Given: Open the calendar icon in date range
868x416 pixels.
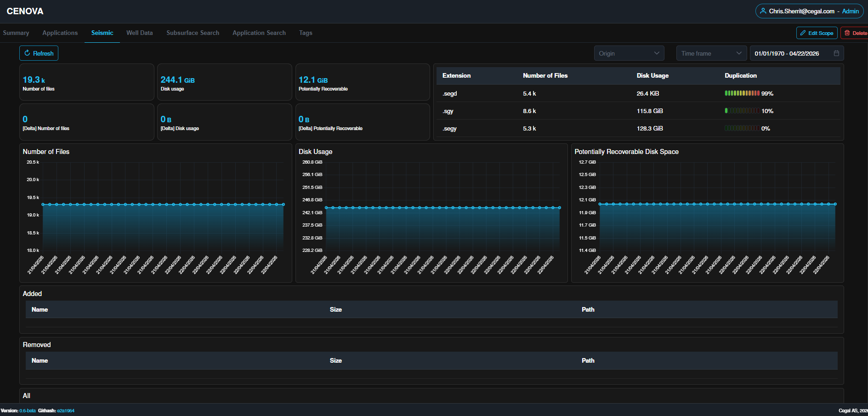Looking at the screenshot, I should [836, 53].
